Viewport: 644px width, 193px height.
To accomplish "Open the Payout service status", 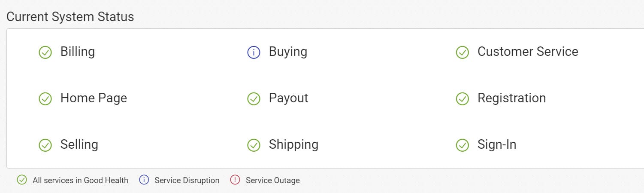I will click(288, 98).
